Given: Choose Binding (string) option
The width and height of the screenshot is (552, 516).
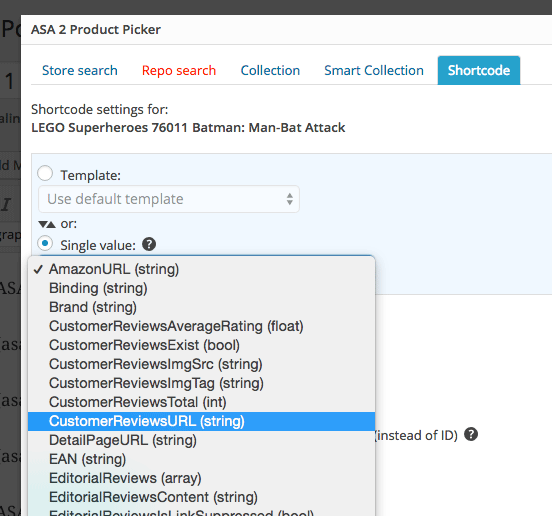Looking at the screenshot, I should click(x=201, y=288).
